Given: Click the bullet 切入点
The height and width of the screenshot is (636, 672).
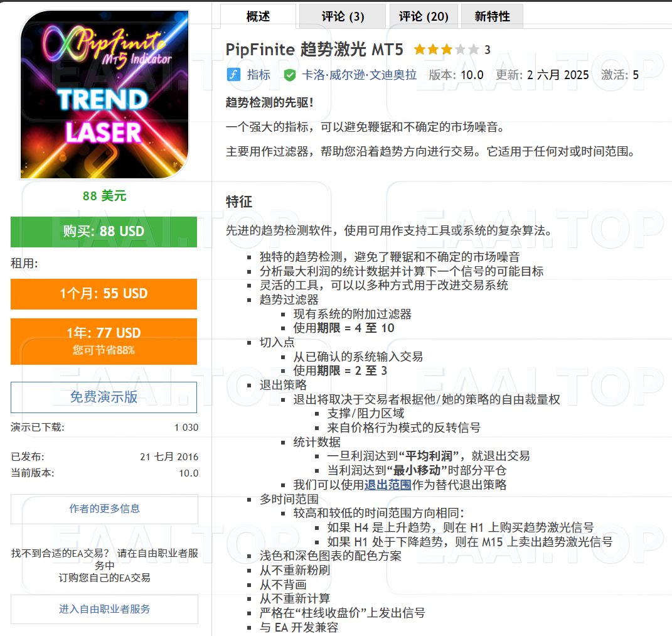Looking at the screenshot, I should 277,342.
